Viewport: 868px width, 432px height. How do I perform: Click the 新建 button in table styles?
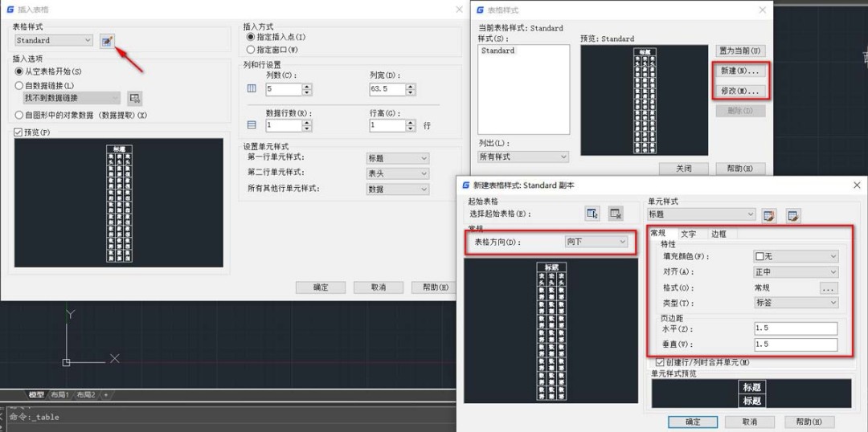click(739, 71)
